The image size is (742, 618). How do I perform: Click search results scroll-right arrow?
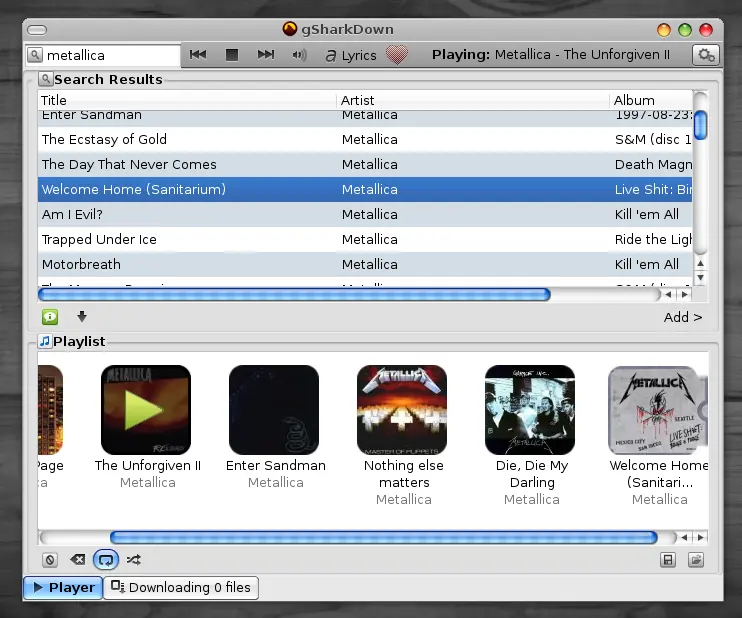coord(684,295)
